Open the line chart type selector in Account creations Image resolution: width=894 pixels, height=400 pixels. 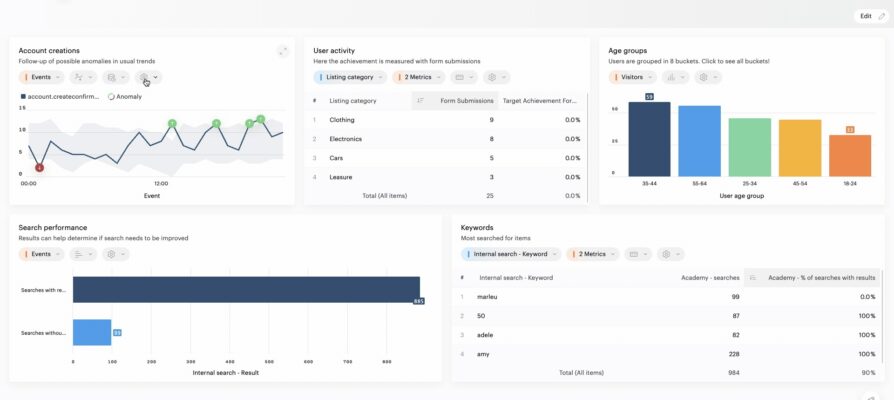tap(82, 77)
